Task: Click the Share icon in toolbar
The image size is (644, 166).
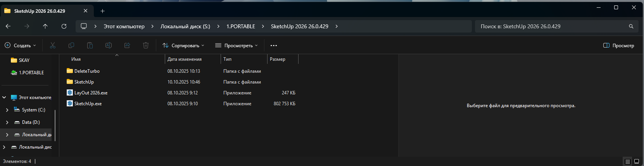Action: pos(127,45)
